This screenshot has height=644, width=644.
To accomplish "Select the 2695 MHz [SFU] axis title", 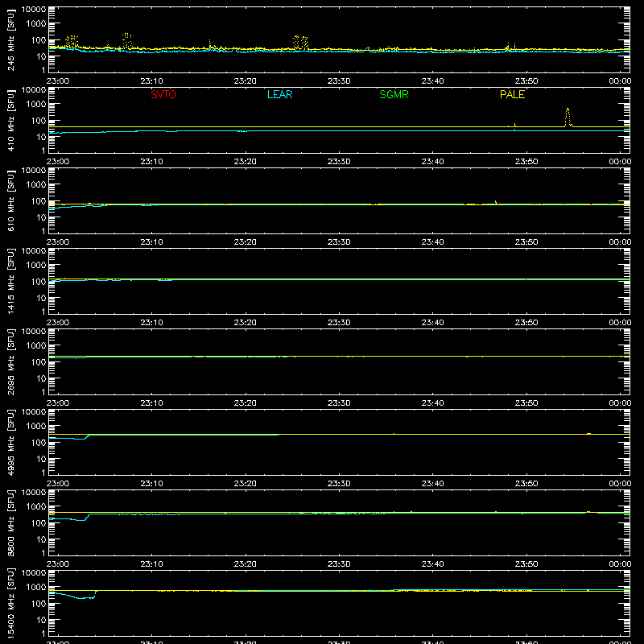I will click(x=10, y=361).
